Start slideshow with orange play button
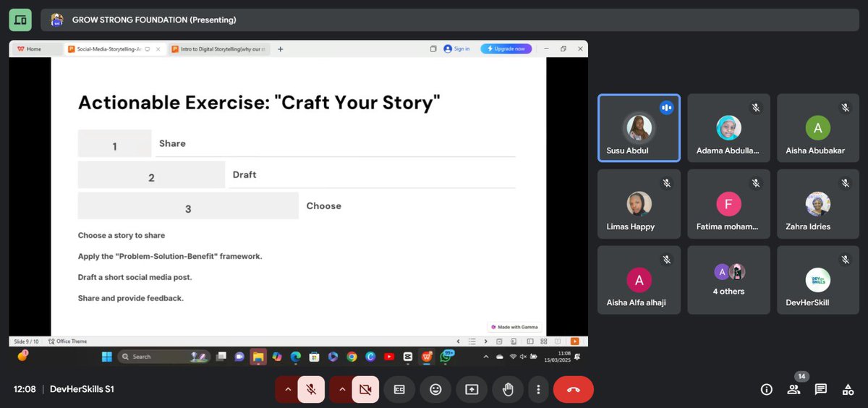The width and height of the screenshot is (868, 408). [574, 341]
